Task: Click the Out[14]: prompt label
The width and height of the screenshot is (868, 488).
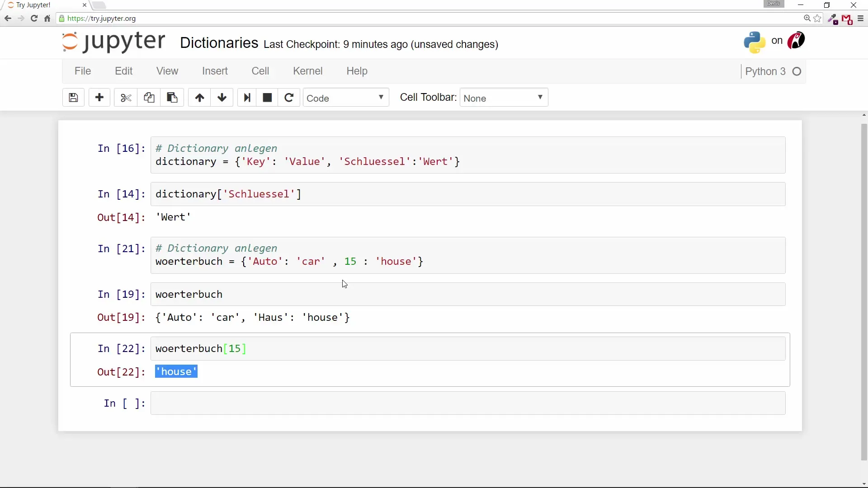Action: [x=121, y=218]
